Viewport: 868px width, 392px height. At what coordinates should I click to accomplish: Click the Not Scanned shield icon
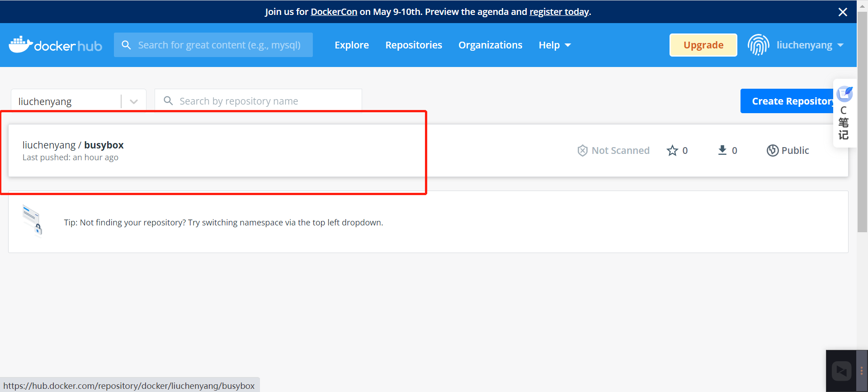(x=582, y=150)
